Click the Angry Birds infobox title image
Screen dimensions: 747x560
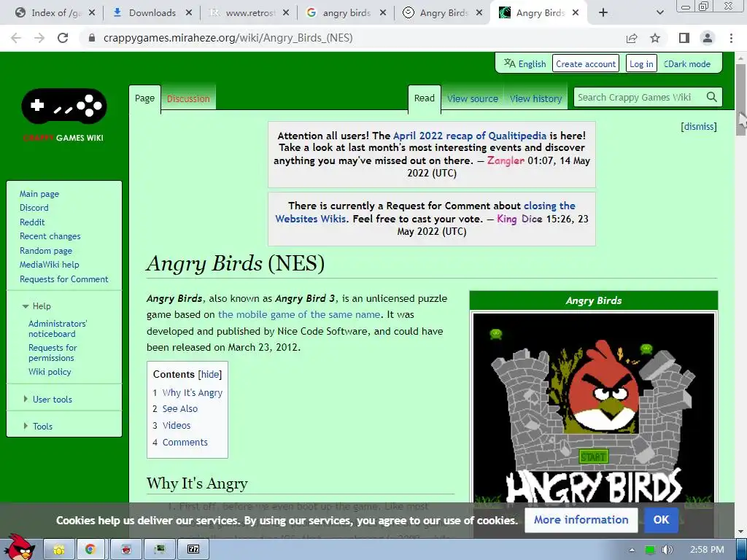[594, 410]
